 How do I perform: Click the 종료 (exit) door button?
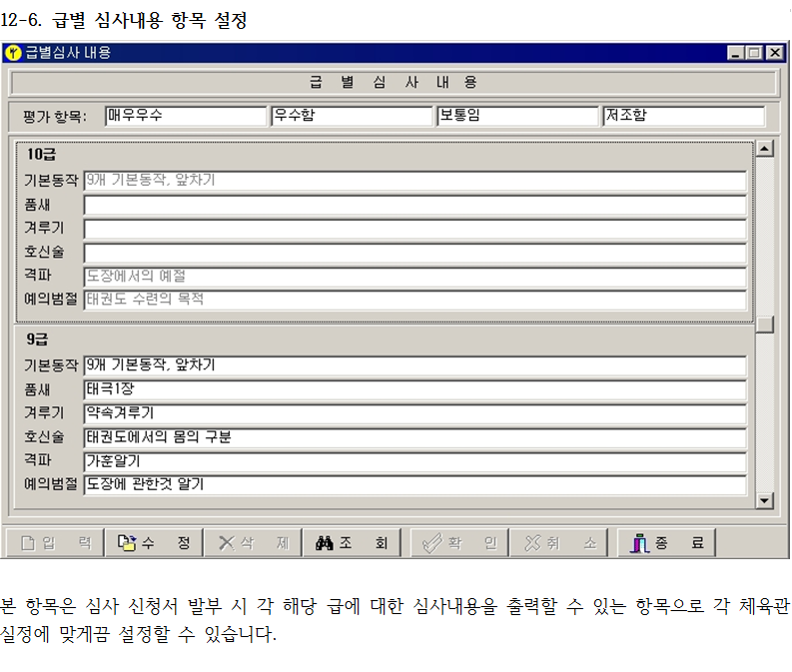pos(666,543)
